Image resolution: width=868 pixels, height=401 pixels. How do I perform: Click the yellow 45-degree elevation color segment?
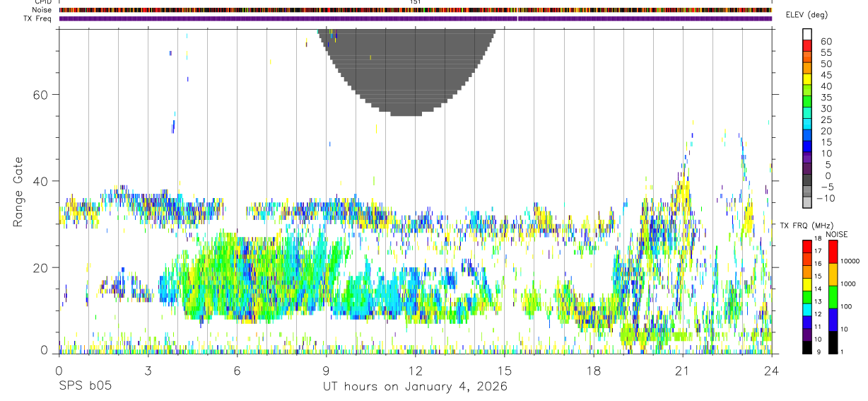click(807, 80)
